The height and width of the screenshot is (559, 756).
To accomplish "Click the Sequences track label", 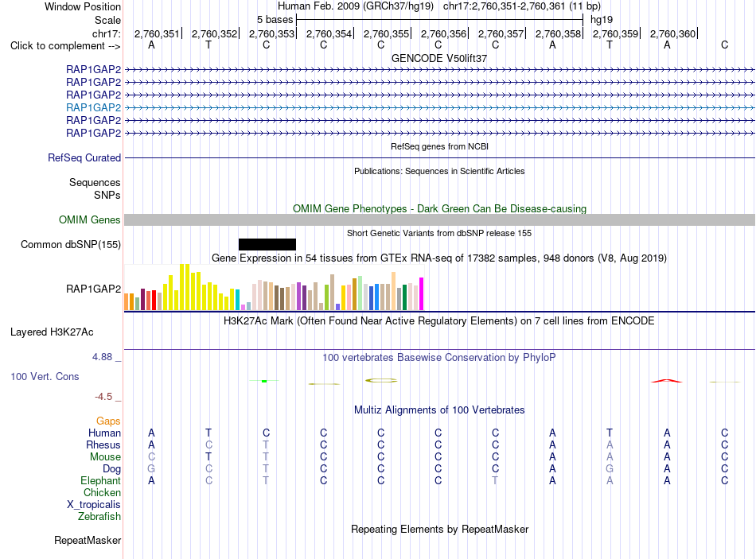I will [x=95, y=182].
